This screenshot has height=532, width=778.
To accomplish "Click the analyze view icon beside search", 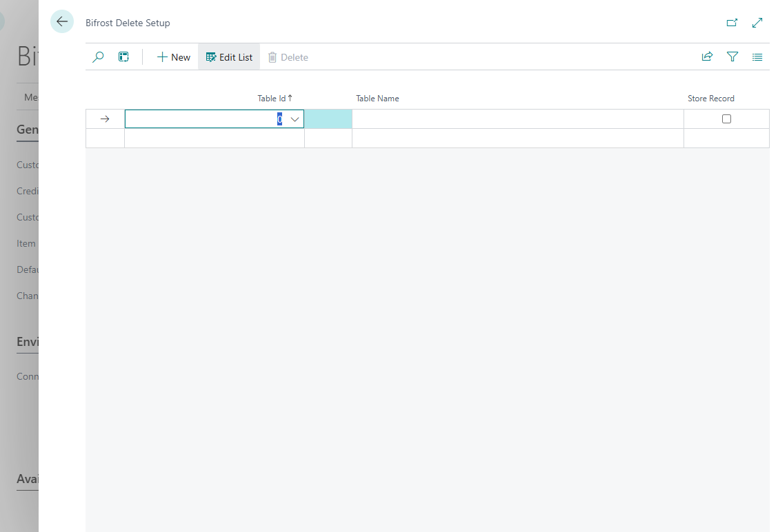I will [x=123, y=57].
